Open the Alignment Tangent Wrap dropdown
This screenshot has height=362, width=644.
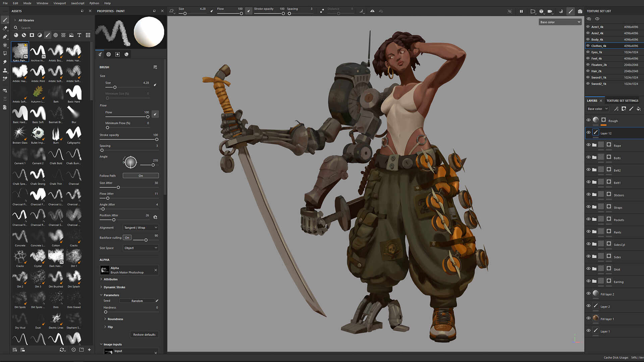[140, 227]
